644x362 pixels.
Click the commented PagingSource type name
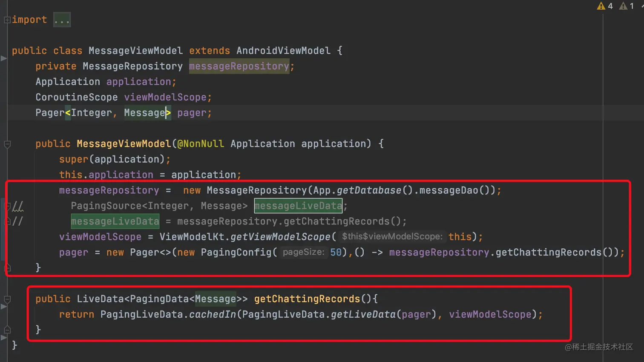pos(106,206)
